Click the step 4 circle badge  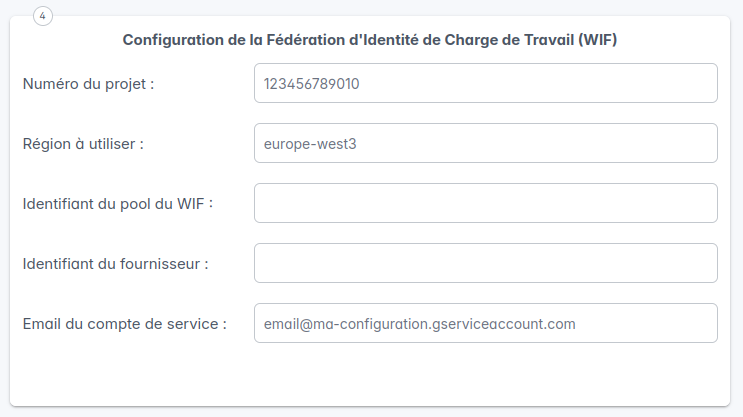tap(43, 16)
